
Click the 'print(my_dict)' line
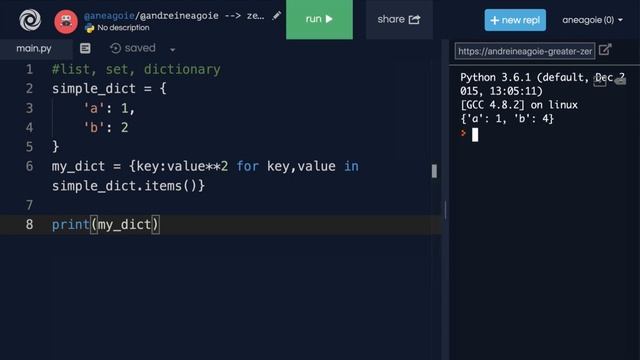(106, 224)
